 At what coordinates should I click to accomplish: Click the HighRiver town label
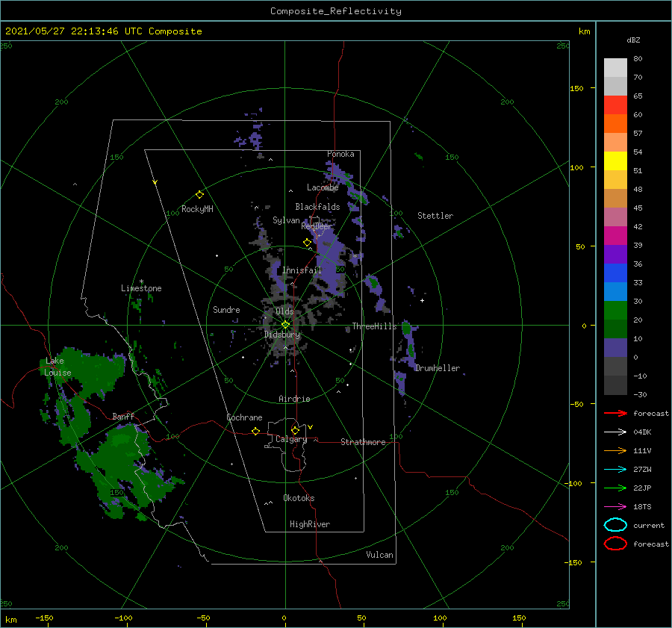[x=310, y=524]
